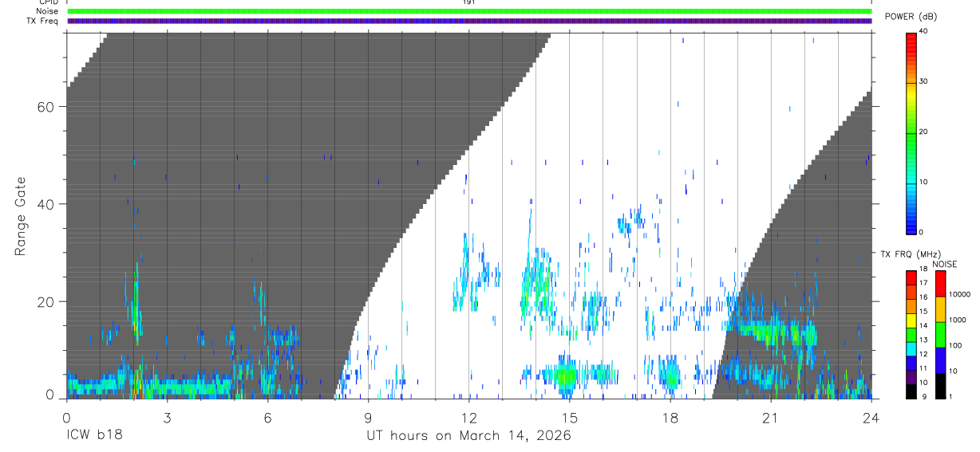Click the 1000 noise legend label
The image size is (980, 452).
957,320
